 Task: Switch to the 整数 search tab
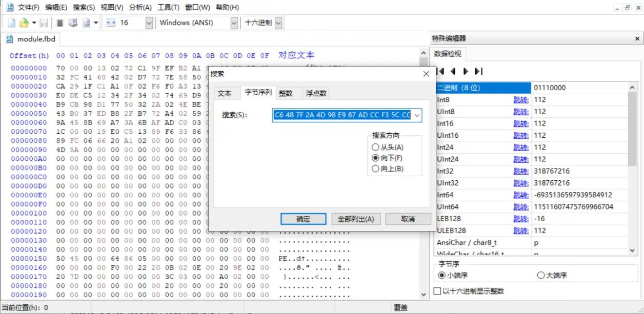pos(286,93)
